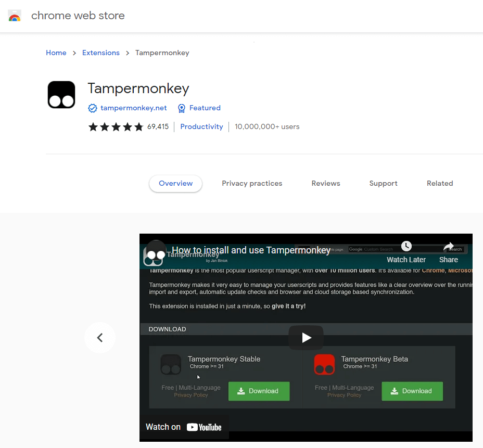Open the 69,415 ratings count
This screenshot has height=448, width=483.
[158, 126]
